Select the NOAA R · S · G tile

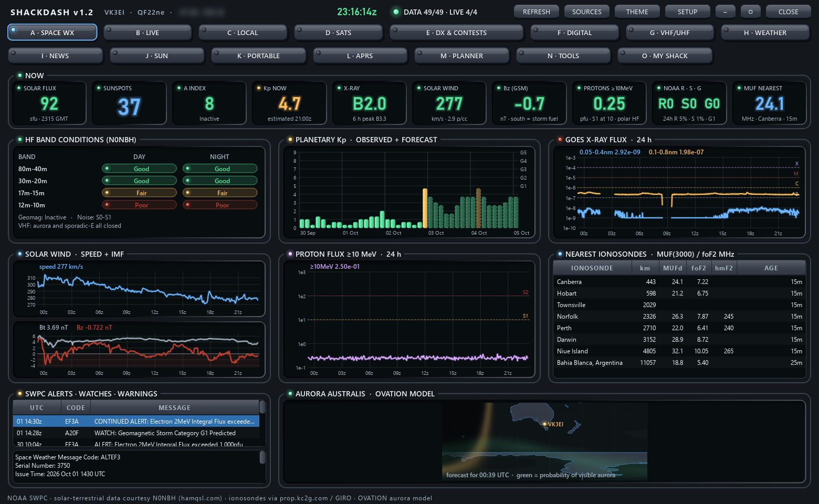689,103
